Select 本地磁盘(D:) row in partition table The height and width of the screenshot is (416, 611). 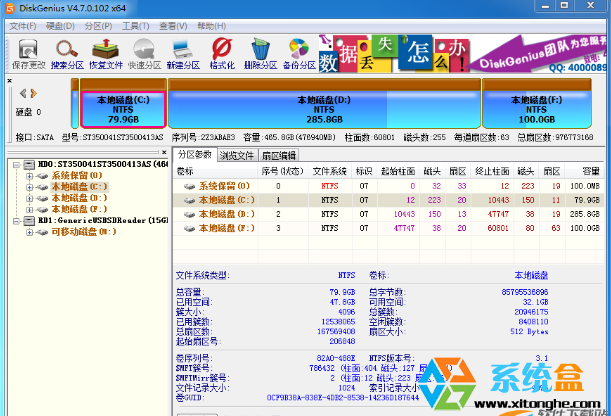point(223,213)
